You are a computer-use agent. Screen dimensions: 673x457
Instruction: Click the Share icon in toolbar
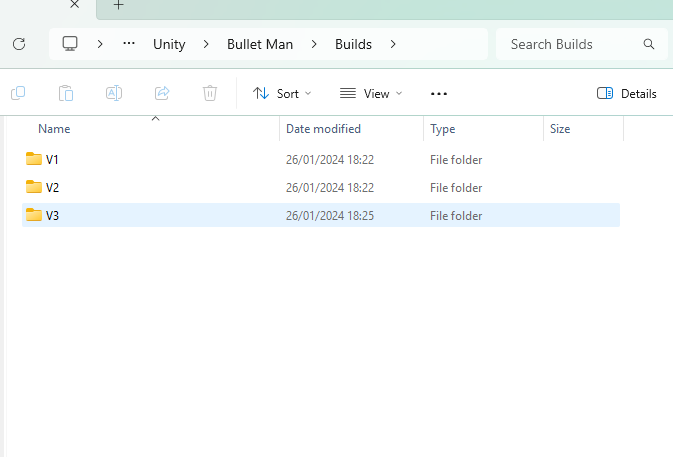point(162,93)
